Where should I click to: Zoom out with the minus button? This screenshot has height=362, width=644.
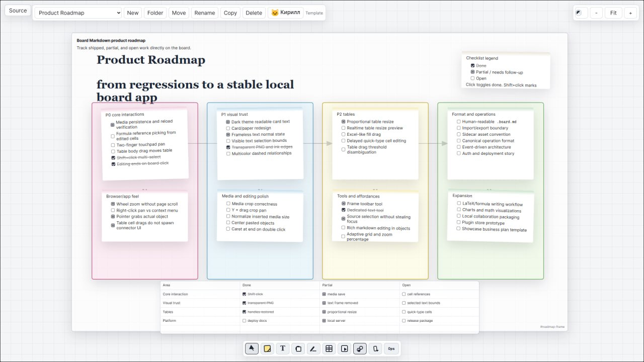[x=596, y=13]
